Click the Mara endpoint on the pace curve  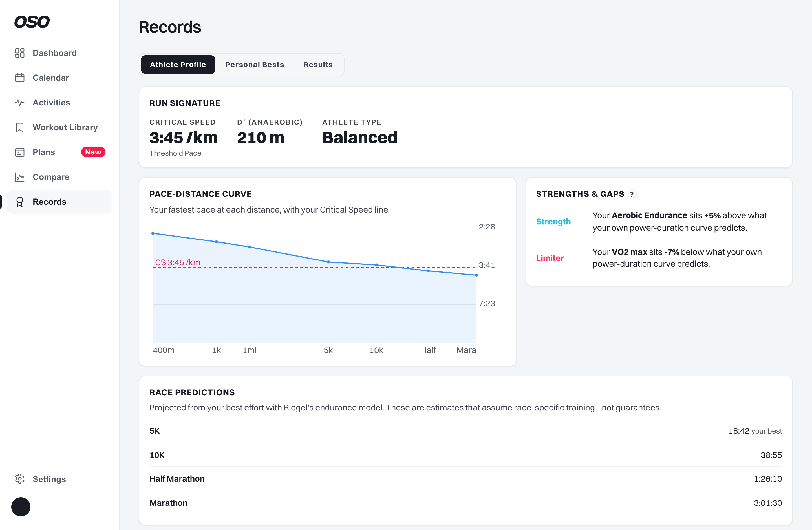tap(476, 275)
